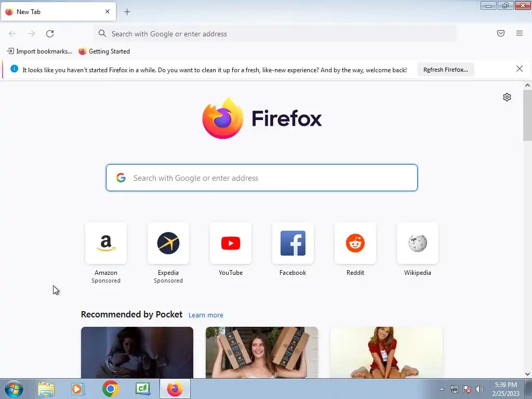This screenshot has width=532, height=399.
Task: Click the Back navigation arrow
Action: [x=12, y=34]
